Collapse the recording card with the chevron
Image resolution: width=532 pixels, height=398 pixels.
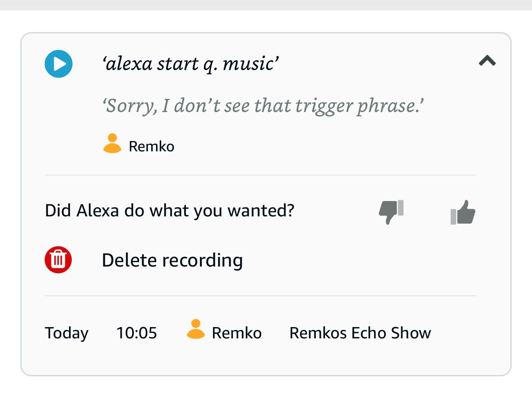[x=487, y=61]
